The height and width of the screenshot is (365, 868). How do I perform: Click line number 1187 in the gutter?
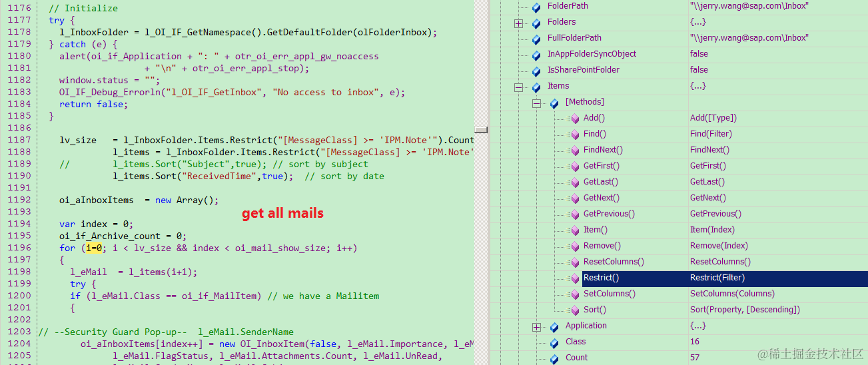[x=19, y=140]
